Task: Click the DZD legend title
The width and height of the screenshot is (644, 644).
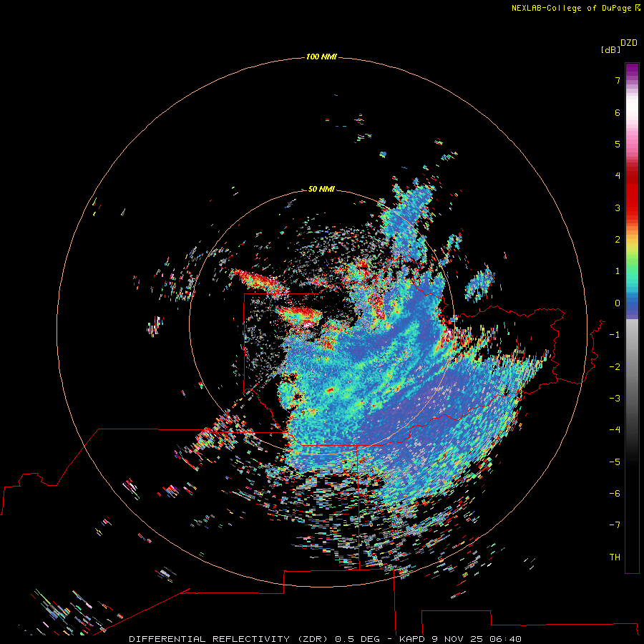Action: coord(629,43)
